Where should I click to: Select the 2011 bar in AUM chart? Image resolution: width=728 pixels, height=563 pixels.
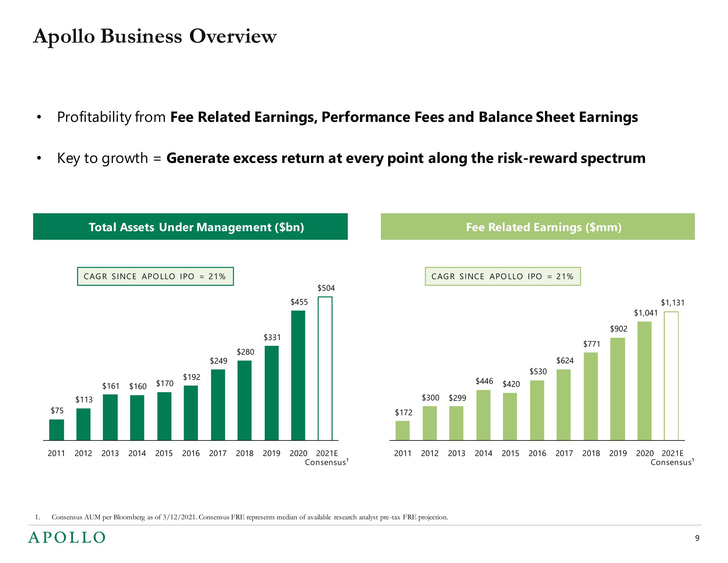point(57,430)
